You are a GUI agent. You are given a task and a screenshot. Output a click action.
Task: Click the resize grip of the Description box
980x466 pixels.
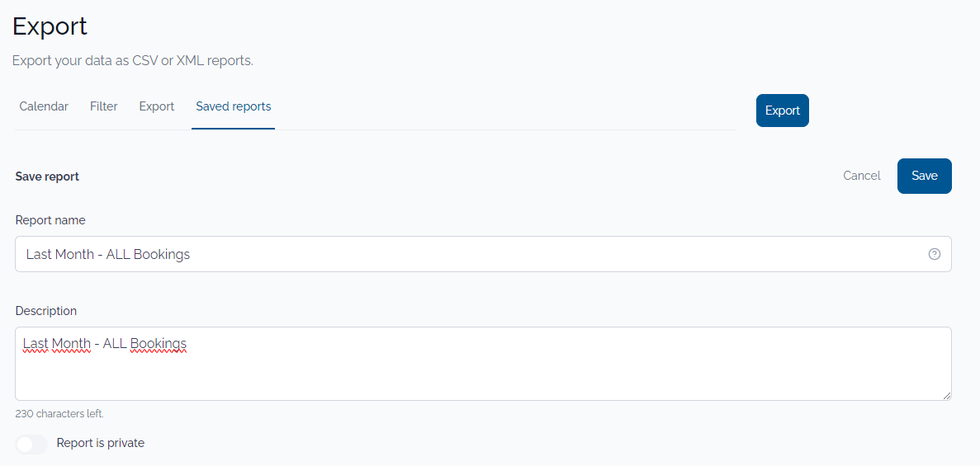click(946, 395)
